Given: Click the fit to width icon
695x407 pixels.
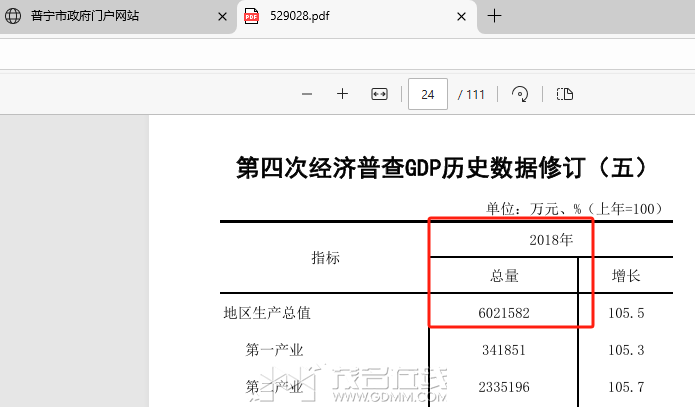Looking at the screenshot, I should click(x=379, y=94).
